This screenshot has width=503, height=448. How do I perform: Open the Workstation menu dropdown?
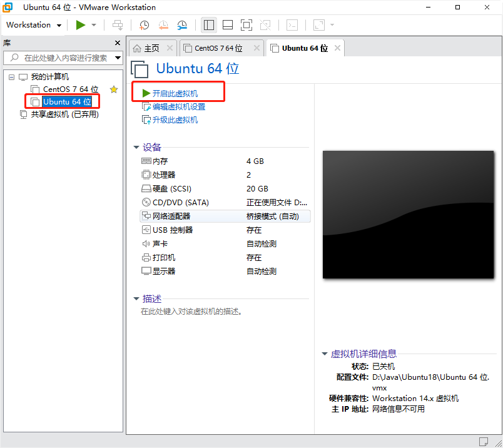click(x=33, y=25)
